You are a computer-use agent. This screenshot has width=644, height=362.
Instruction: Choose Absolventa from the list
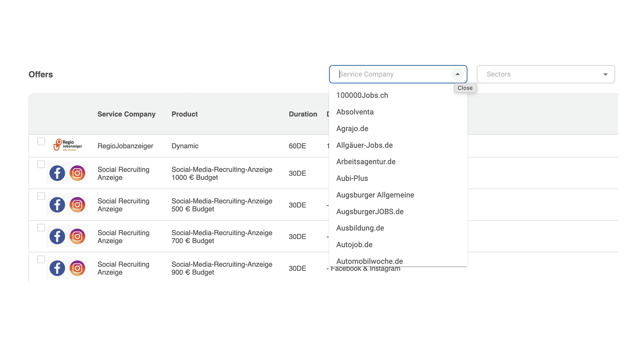(x=398, y=112)
